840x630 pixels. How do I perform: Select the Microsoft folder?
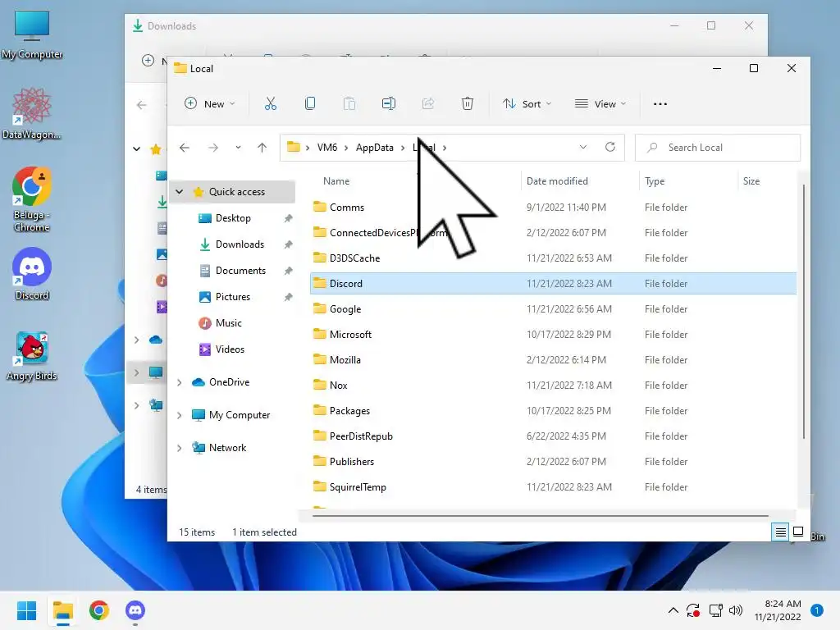click(554, 335)
